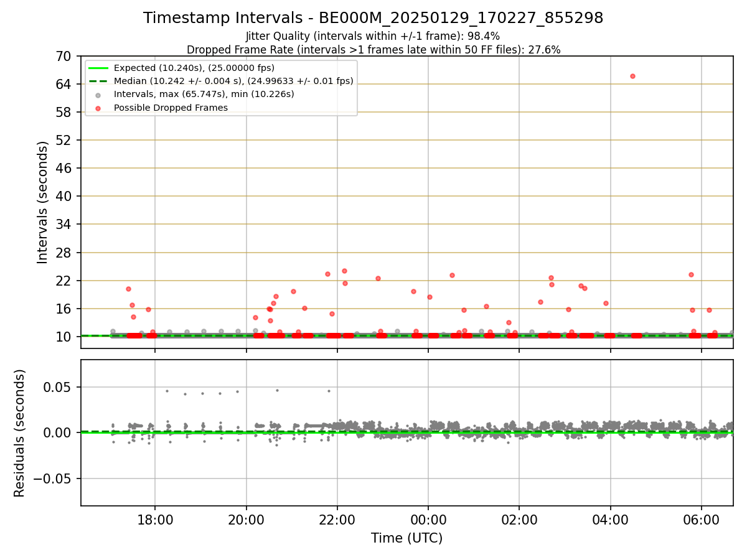Click the "−0.05" residuals tick label
Viewport: 747px width, 560px height.
tap(51, 478)
